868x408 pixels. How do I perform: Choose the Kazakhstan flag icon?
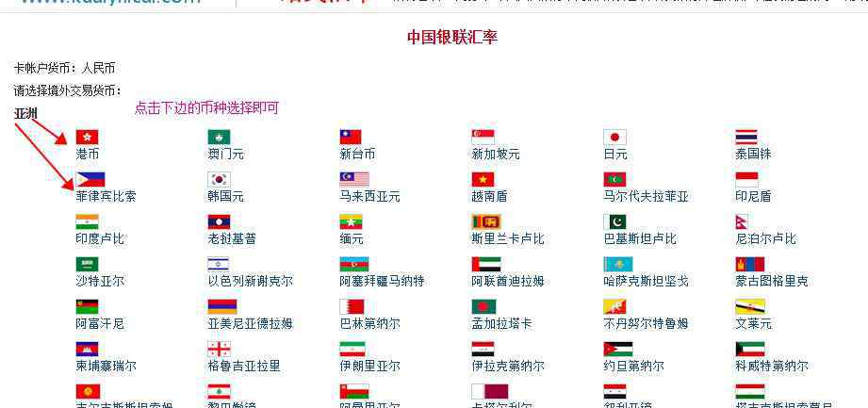point(618,265)
